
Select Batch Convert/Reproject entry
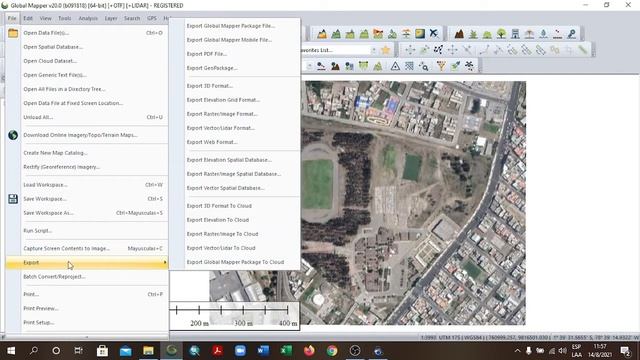87,277
